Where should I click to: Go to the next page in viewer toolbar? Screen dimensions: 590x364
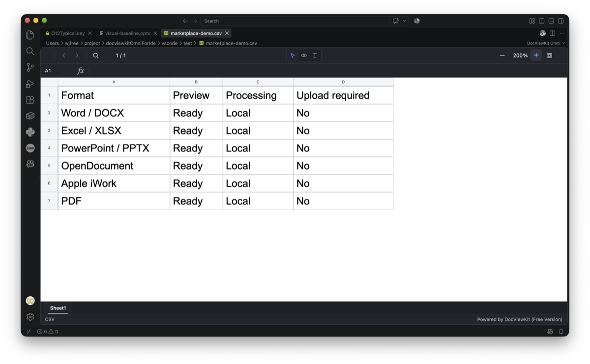click(x=77, y=56)
